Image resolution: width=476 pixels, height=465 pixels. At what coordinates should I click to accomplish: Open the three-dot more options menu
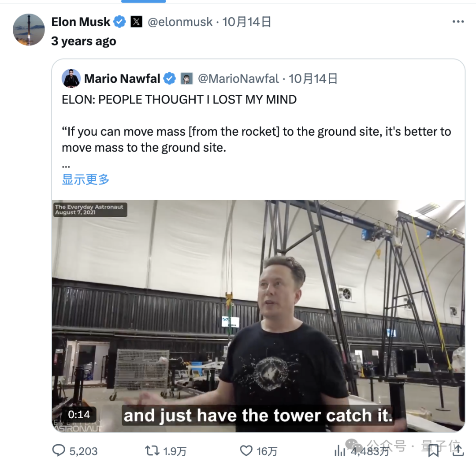pyautogui.click(x=458, y=22)
